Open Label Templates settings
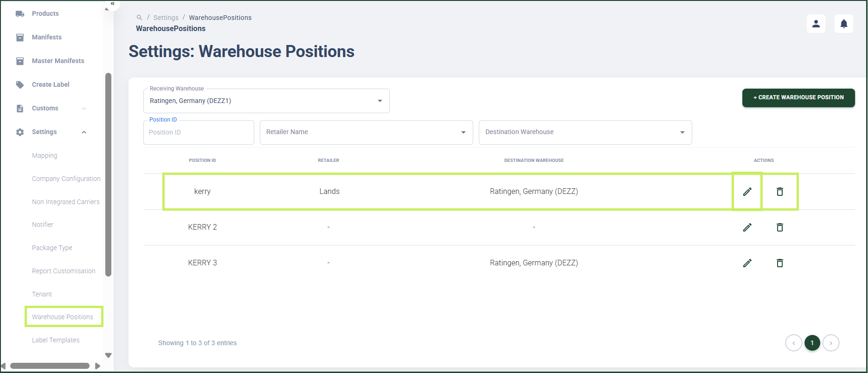This screenshot has height=373, width=868. [x=56, y=340]
